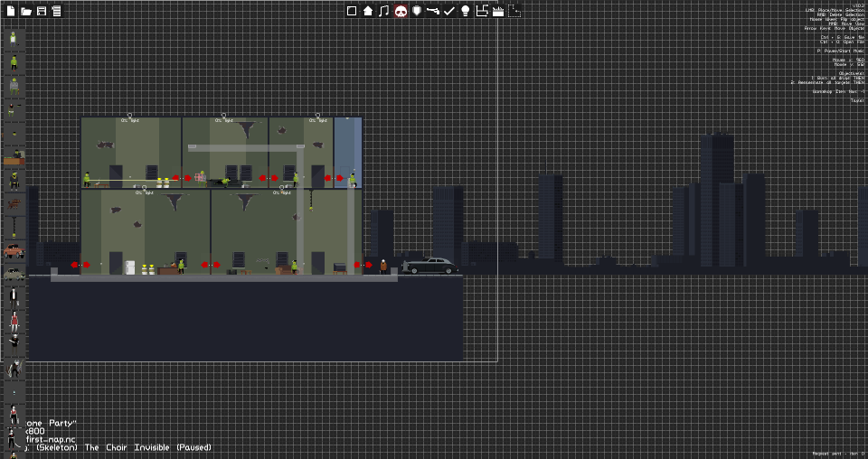Open the clapperboard cutscene tool
The height and width of the screenshot is (459, 868).
(x=498, y=11)
